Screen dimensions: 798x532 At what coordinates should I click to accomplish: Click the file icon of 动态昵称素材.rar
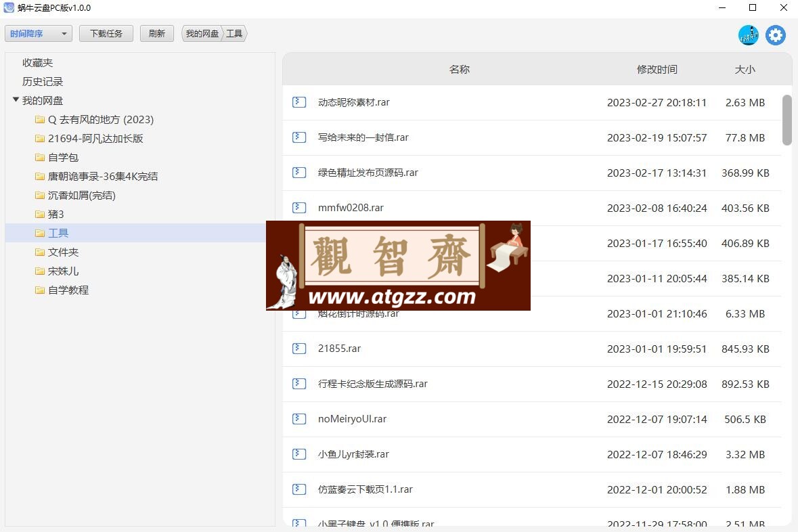coord(299,102)
